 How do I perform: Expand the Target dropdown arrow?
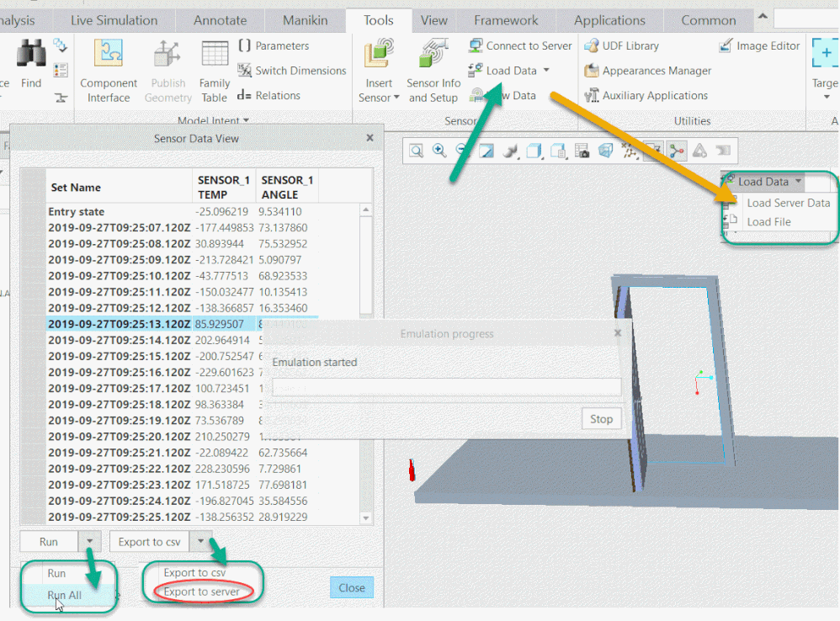coord(827,97)
